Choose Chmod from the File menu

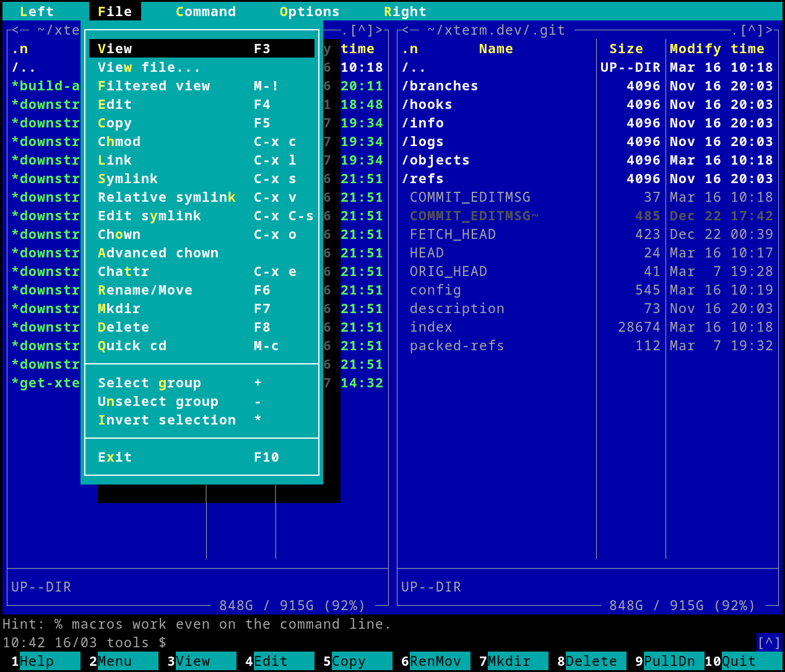(119, 141)
